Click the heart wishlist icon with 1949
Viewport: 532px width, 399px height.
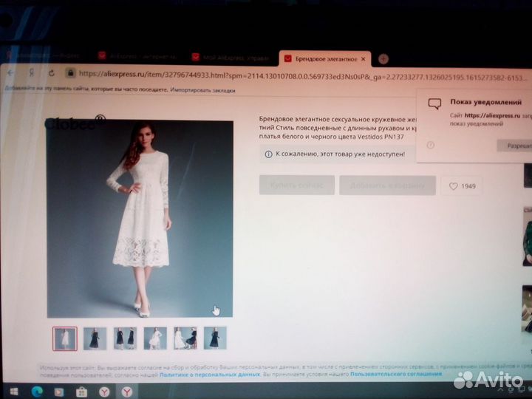[461, 186]
